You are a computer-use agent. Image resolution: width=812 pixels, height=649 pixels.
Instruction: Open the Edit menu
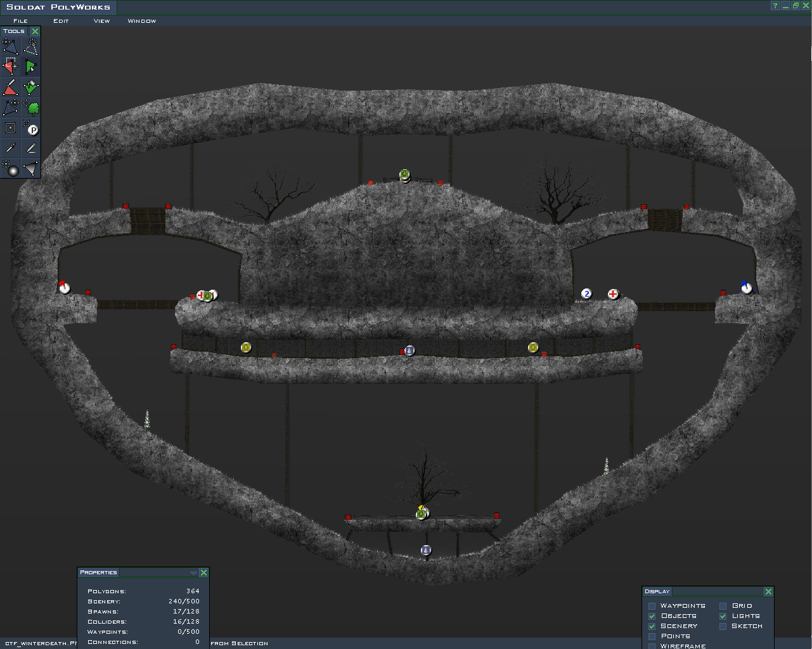61,21
